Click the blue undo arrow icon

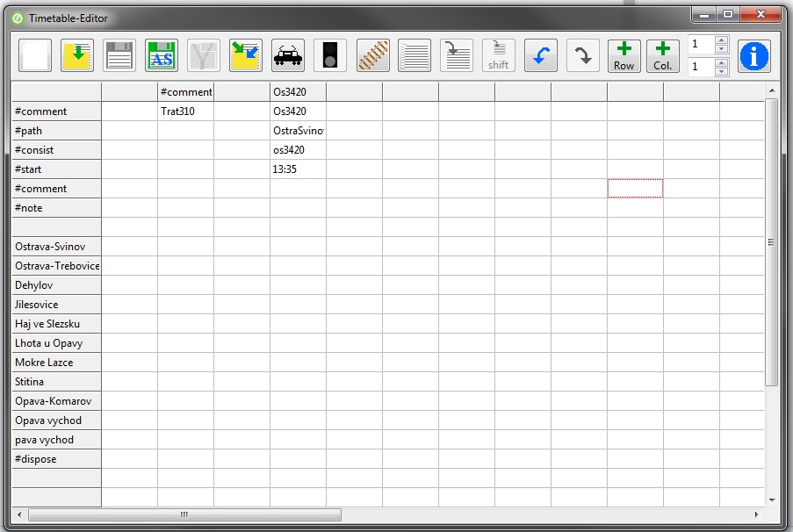pos(541,56)
